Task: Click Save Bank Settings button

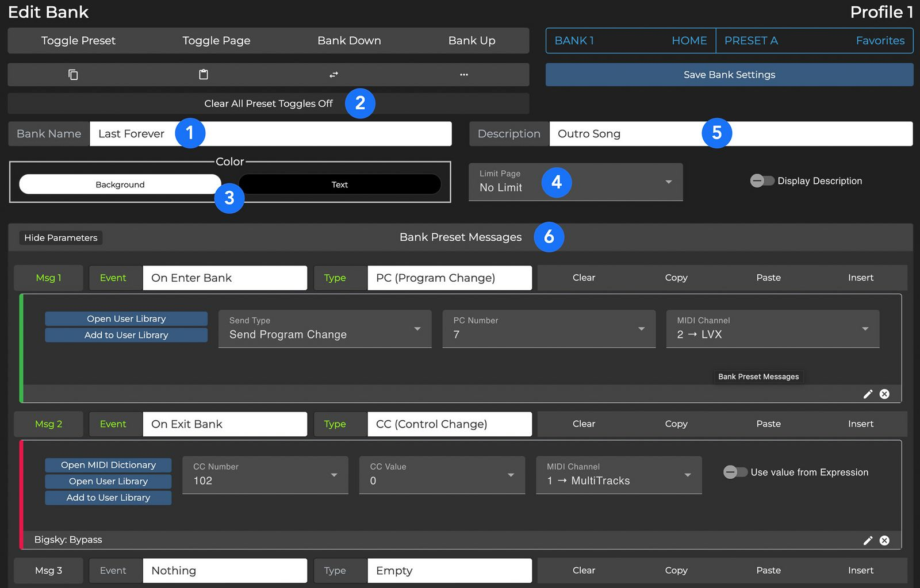Action: [729, 75]
